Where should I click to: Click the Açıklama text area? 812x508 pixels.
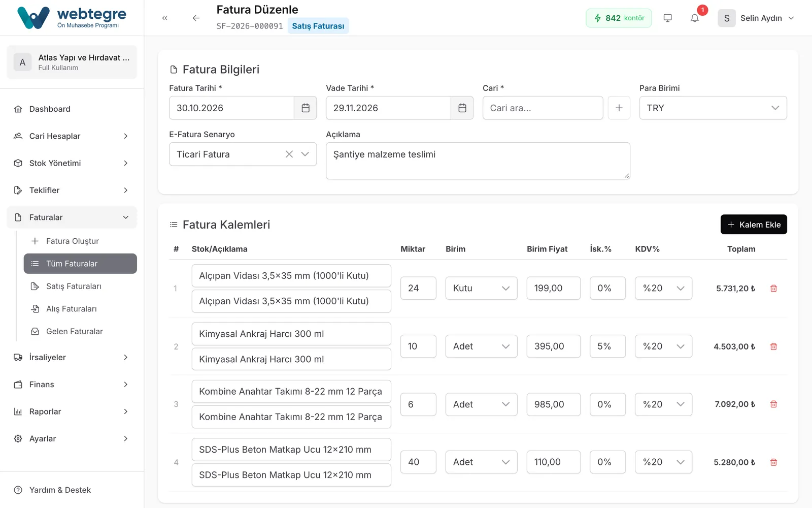(478, 161)
